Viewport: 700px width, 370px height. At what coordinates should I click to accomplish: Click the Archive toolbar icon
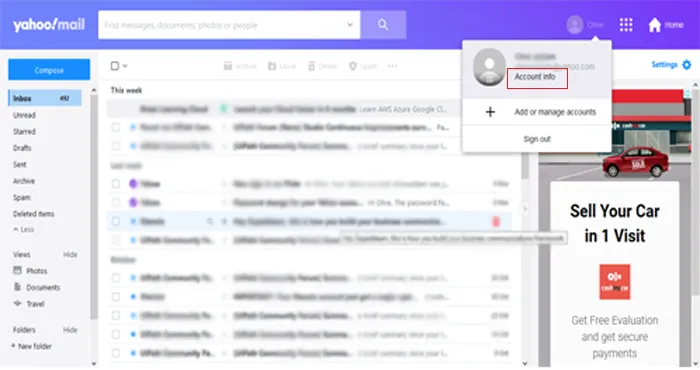click(228, 66)
